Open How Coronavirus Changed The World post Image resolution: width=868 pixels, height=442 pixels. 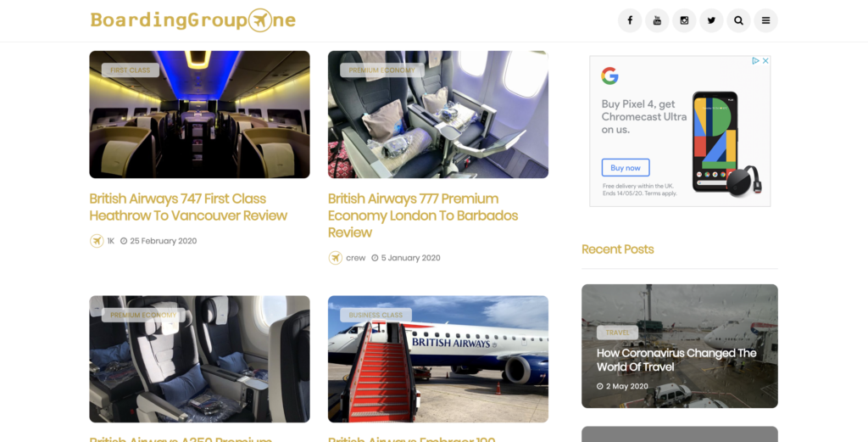pyautogui.click(x=676, y=360)
